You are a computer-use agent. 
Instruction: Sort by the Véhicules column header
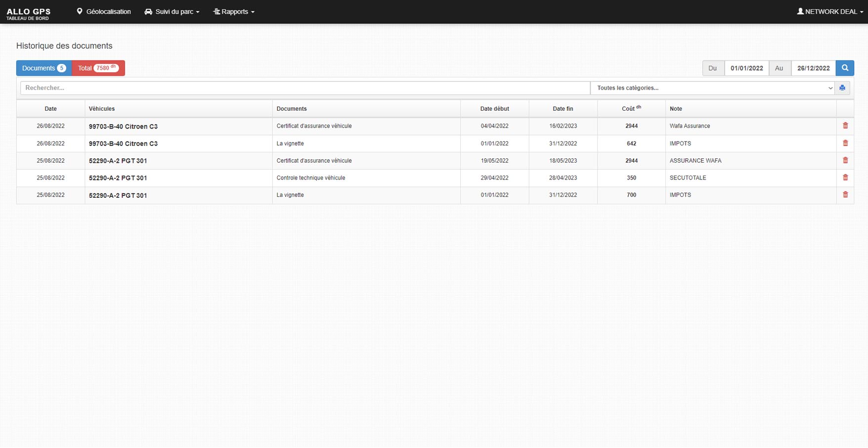point(102,109)
